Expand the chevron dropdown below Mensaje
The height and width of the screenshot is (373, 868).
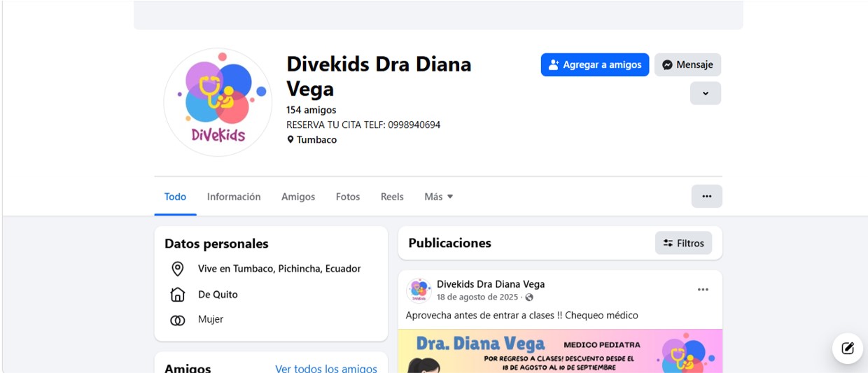pos(706,93)
